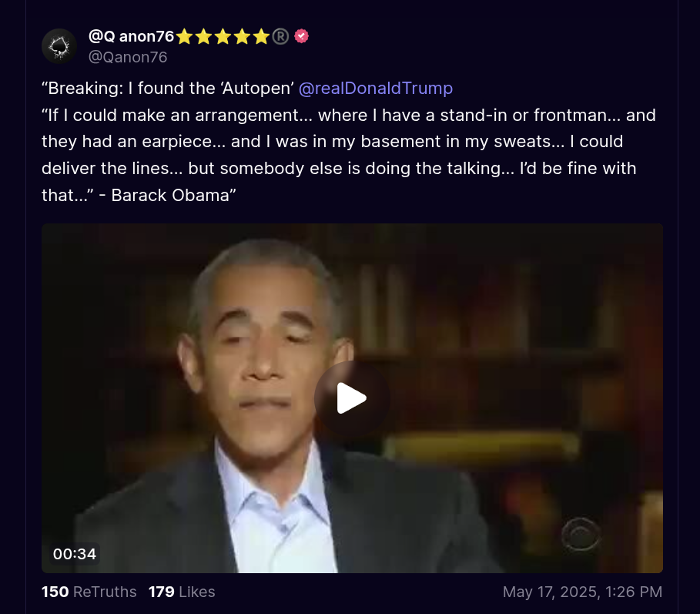View the 150 ReTruths list
The height and width of the screenshot is (614, 700).
pos(89,592)
